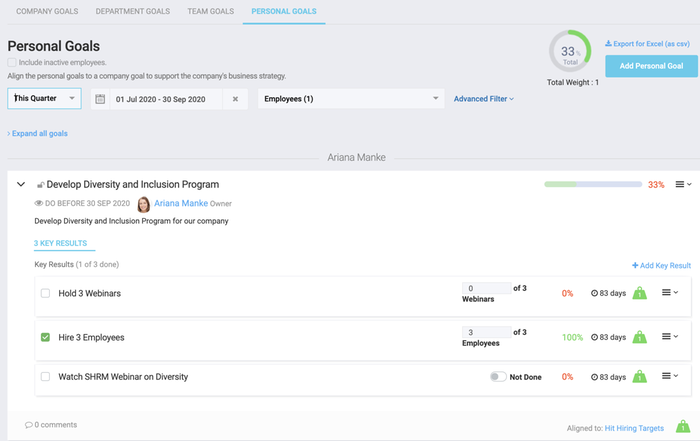
Task: Click Ariana Manke's avatar photo
Action: coord(144,203)
